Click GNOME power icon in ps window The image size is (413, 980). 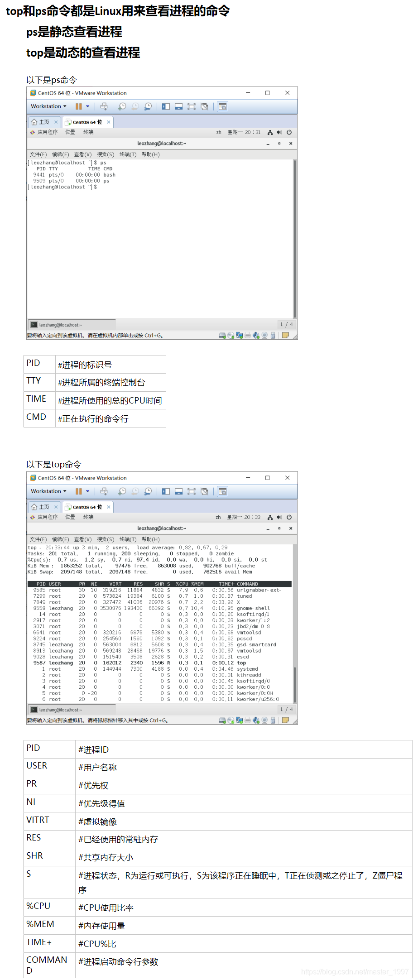[289, 132]
